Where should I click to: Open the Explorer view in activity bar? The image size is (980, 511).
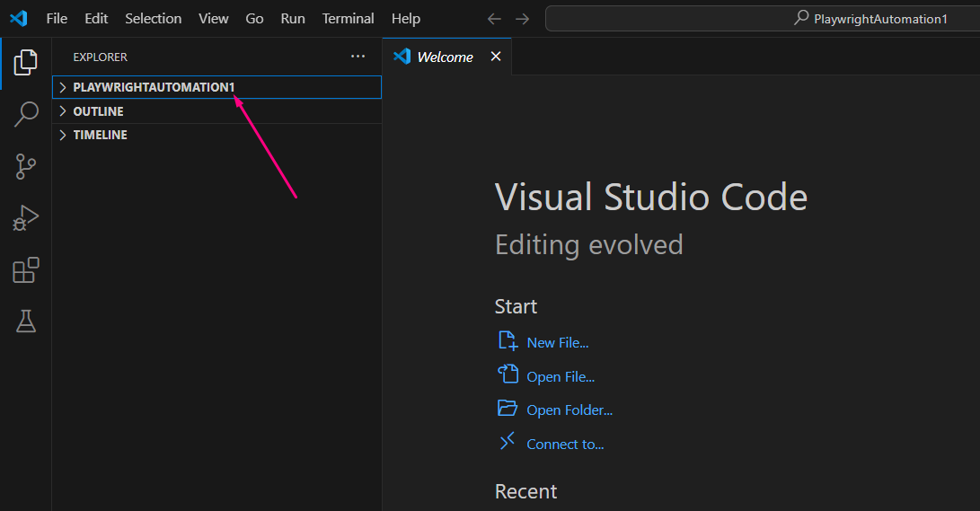click(x=26, y=63)
